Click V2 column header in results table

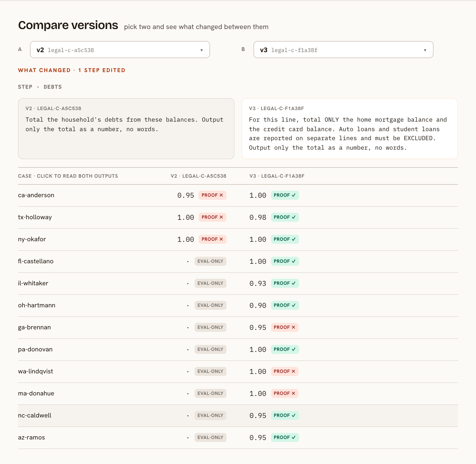(198, 176)
